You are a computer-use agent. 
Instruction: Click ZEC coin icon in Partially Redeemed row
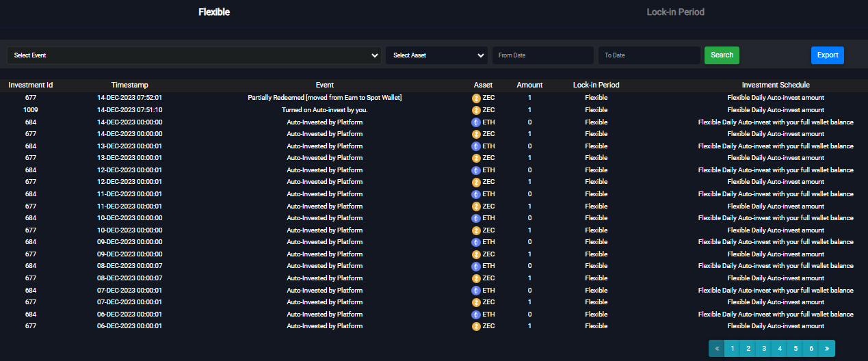click(x=476, y=98)
